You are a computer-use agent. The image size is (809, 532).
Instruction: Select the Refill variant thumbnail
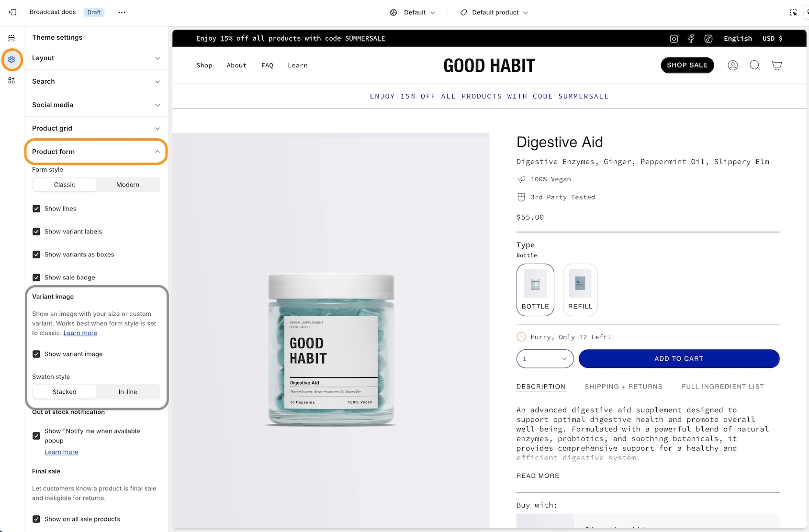(x=580, y=290)
